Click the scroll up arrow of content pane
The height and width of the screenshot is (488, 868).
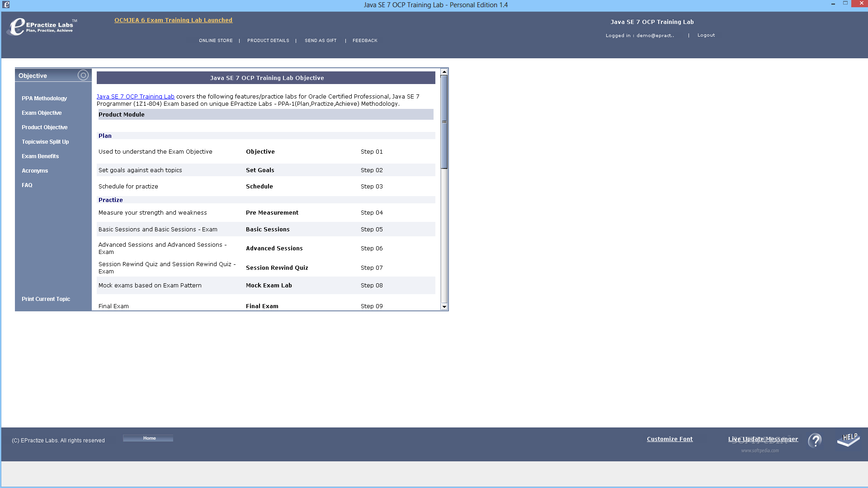click(x=444, y=72)
